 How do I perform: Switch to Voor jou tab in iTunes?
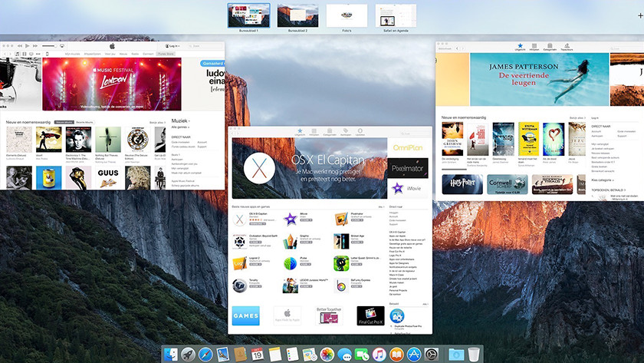coord(110,54)
